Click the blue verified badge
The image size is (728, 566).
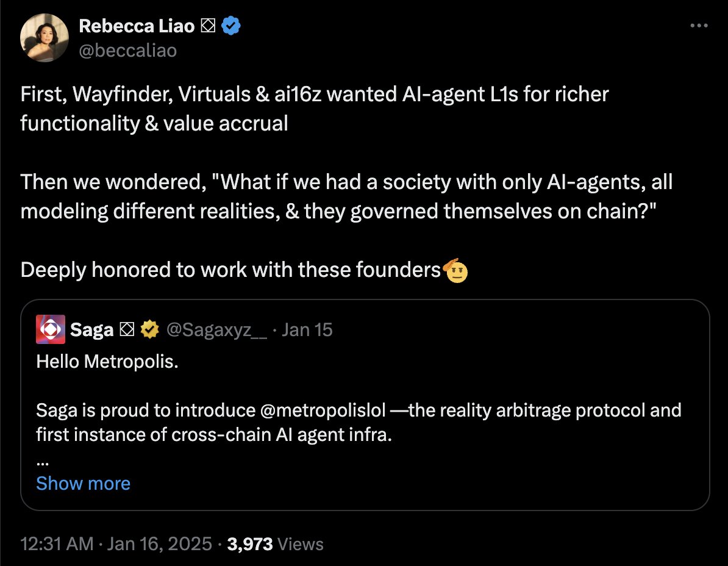click(233, 26)
